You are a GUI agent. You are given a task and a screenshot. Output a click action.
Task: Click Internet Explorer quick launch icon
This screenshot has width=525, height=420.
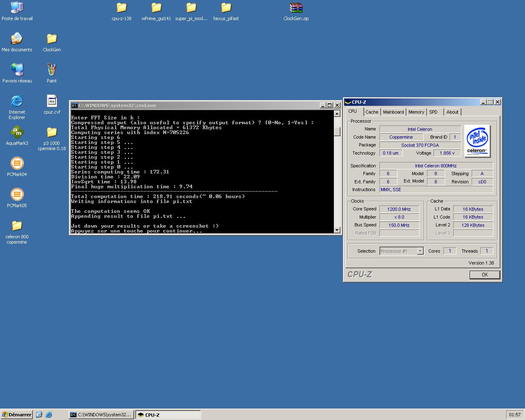(49, 415)
